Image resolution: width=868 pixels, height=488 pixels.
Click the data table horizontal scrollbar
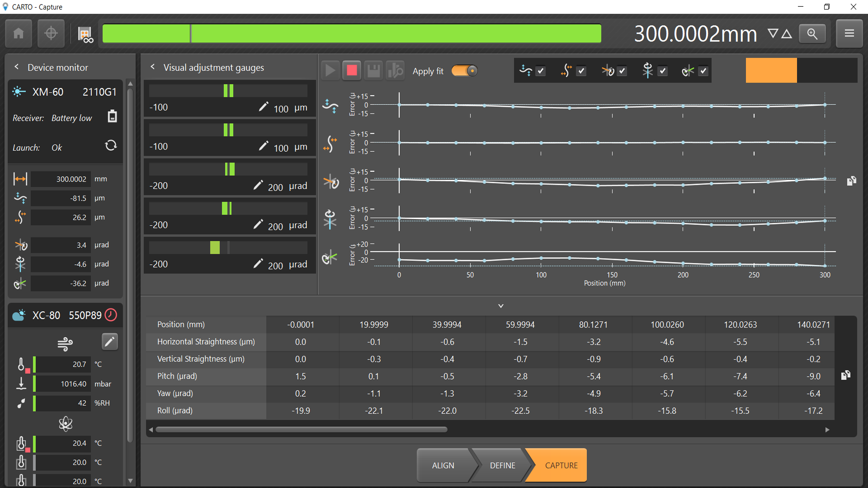302,430
